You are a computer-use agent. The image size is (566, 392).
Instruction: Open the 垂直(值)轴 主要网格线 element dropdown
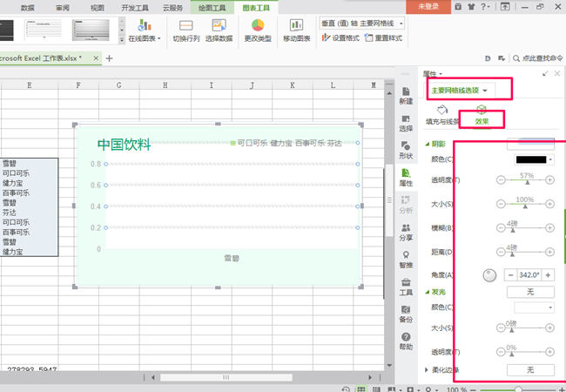[401, 24]
